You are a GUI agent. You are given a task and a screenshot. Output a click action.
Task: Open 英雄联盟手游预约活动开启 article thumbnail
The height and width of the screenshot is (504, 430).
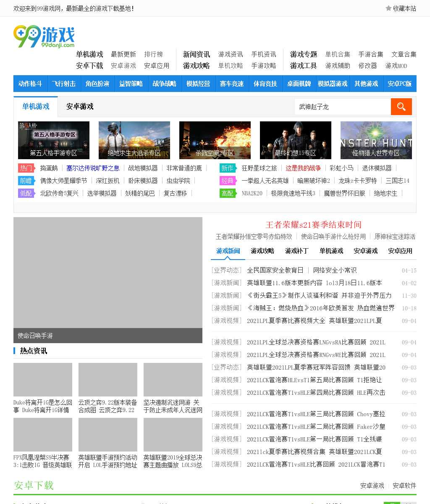pyautogui.click(x=108, y=434)
